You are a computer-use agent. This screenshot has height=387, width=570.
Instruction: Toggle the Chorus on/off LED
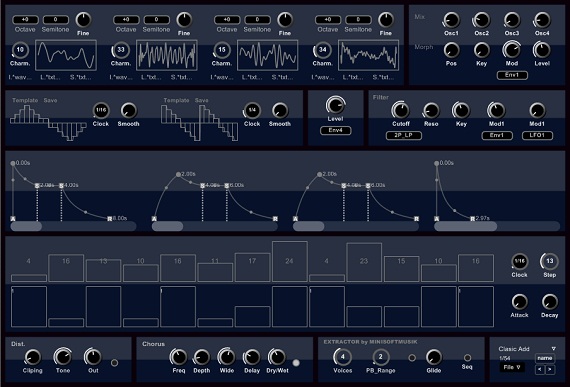click(x=296, y=363)
